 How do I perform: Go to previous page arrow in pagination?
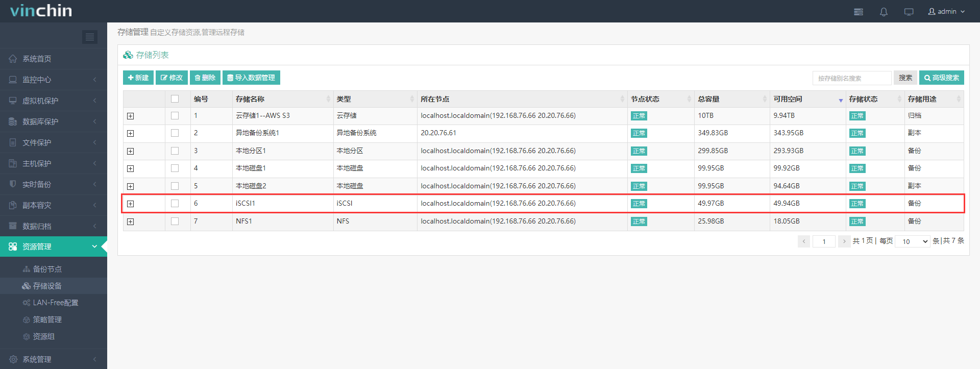pyautogui.click(x=804, y=241)
